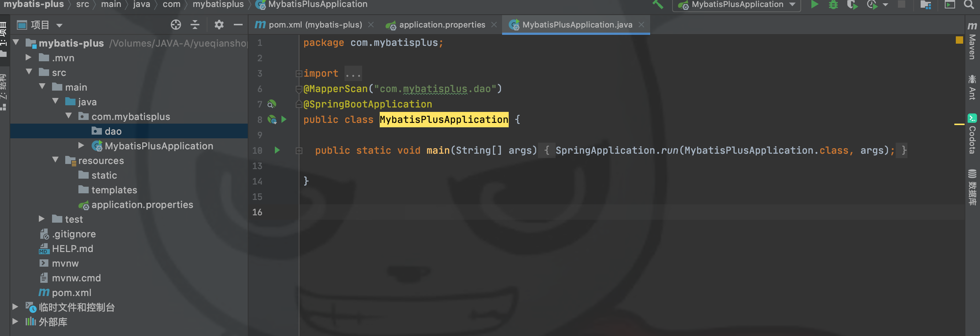
Task: Hide the project tool window
Action: tap(238, 25)
